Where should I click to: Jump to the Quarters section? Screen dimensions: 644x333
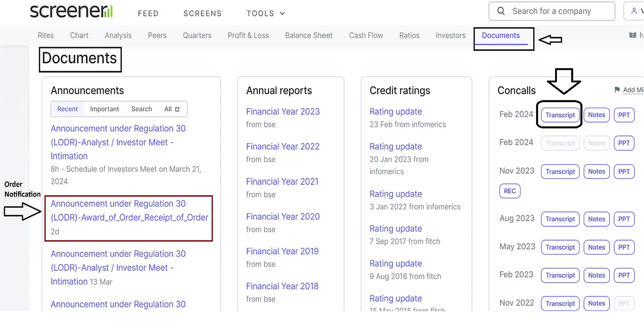coord(197,35)
